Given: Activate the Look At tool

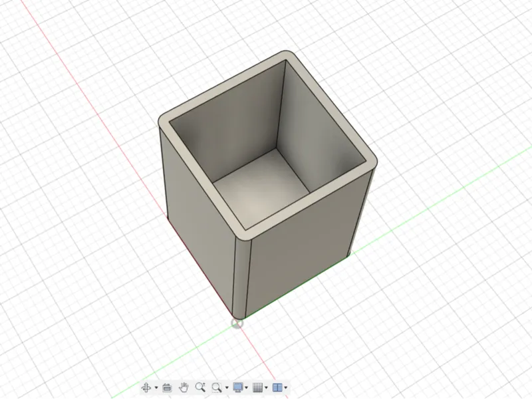Looking at the screenshot, I should click(167, 388).
